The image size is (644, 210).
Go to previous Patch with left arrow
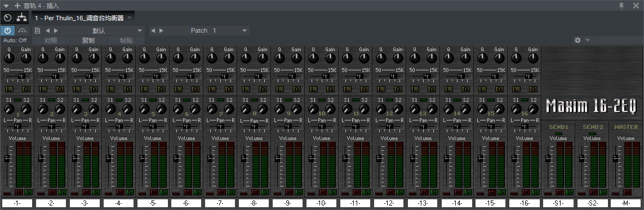coord(153,30)
